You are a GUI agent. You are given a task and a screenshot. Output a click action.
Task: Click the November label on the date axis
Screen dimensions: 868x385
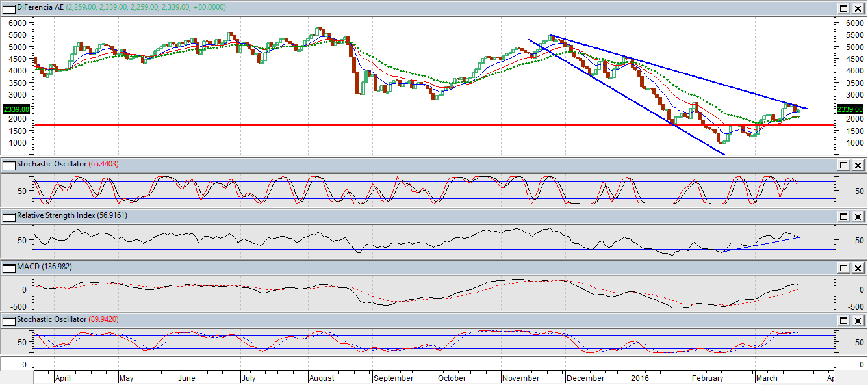tap(521, 378)
